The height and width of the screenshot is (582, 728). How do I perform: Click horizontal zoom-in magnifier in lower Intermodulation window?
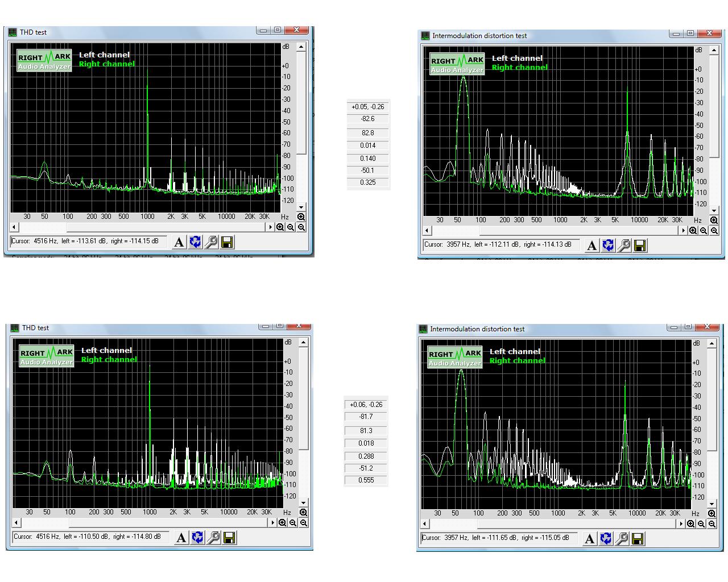(691, 524)
